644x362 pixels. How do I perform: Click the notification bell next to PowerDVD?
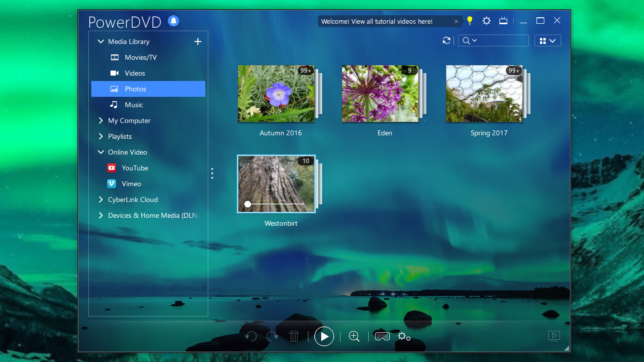pos(173,21)
